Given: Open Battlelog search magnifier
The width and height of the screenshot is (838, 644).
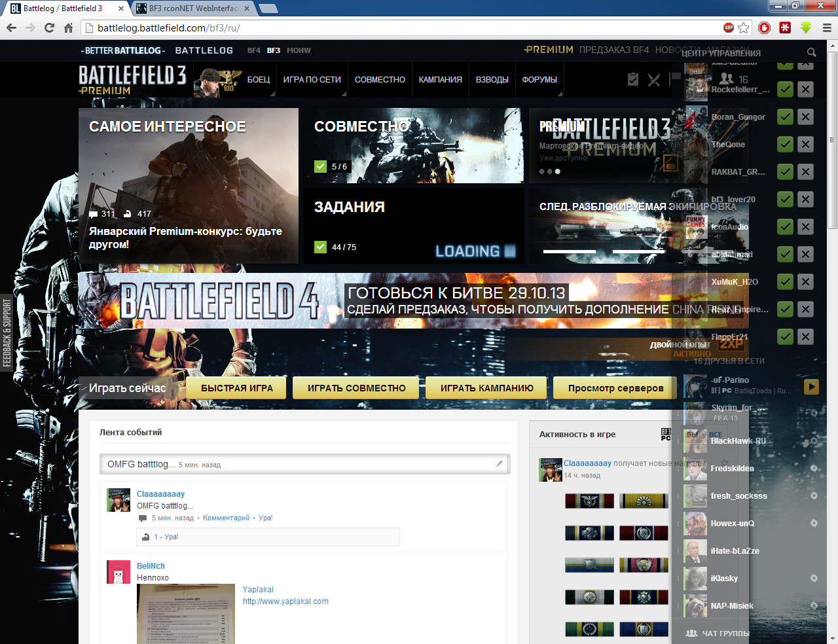Looking at the screenshot, I should point(812,52).
